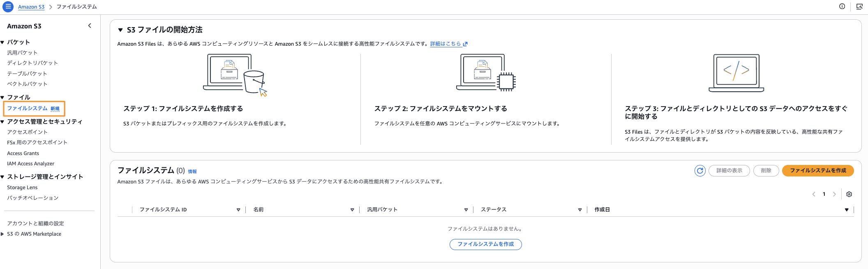
Task: Click the Amazon S3 breadcrumb link
Action: pyautogui.click(x=31, y=7)
